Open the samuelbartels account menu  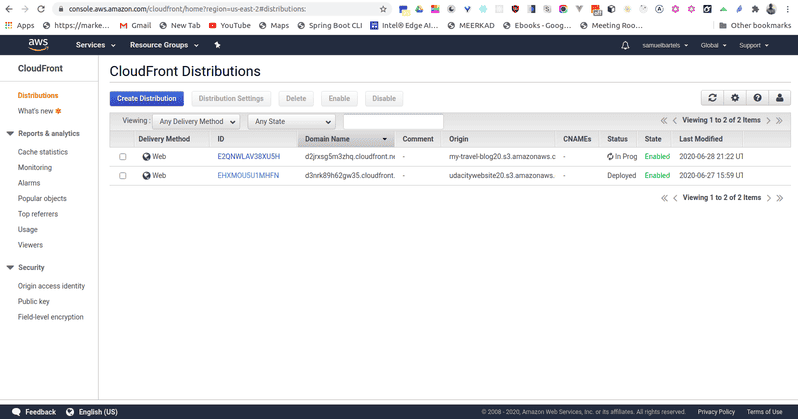pos(665,45)
